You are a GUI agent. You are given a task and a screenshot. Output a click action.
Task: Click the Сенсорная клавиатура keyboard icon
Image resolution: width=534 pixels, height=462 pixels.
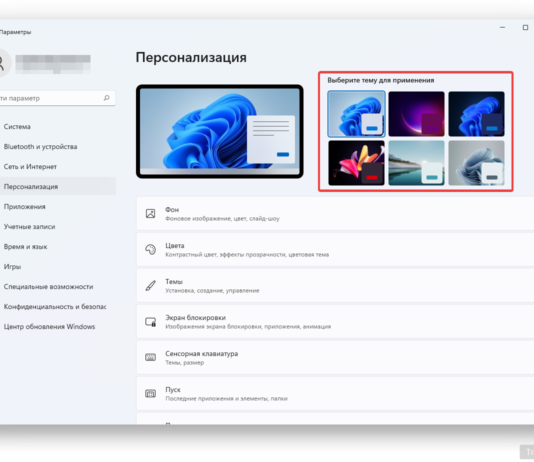coord(151,357)
